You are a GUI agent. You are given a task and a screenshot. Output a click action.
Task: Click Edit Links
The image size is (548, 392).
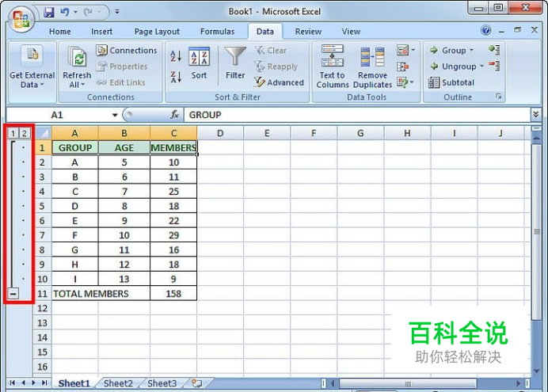[x=121, y=82]
